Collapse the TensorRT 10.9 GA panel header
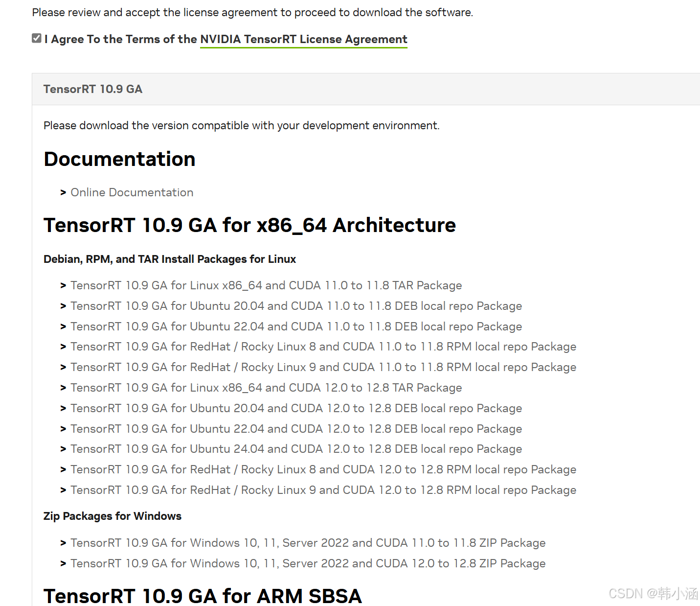The height and width of the screenshot is (606, 700). pos(366,89)
